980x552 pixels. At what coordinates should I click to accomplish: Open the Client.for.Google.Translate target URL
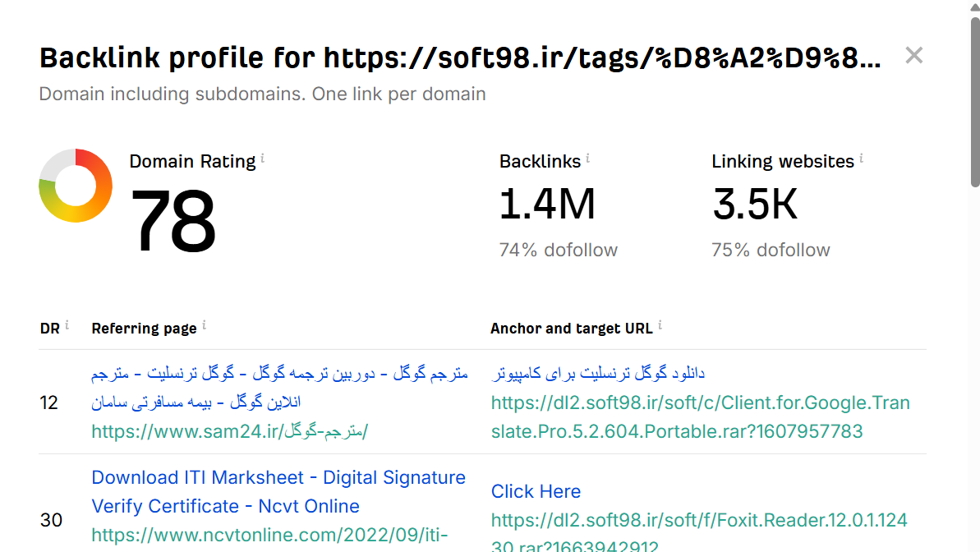(x=700, y=417)
